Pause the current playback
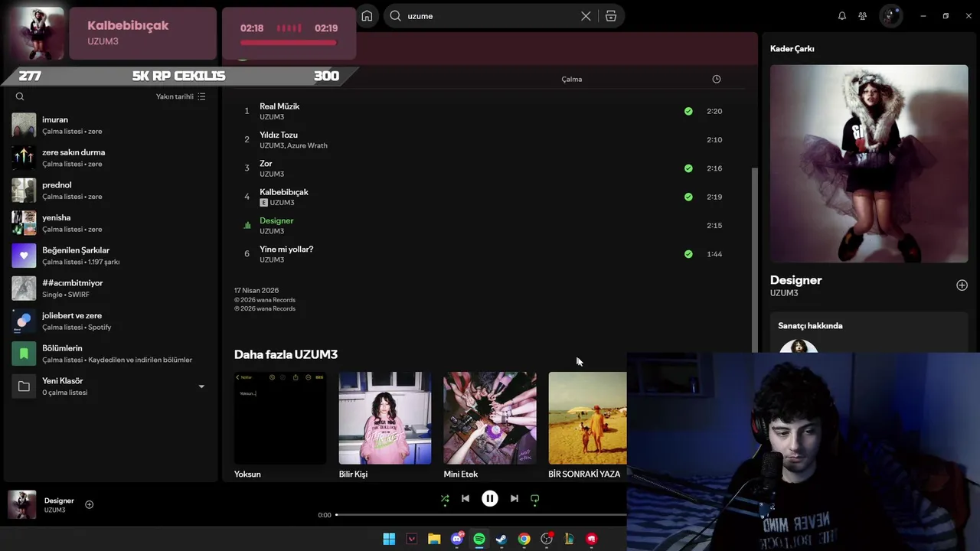The width and height of the screenshot is (980, 551). click(x=490, y=498)
